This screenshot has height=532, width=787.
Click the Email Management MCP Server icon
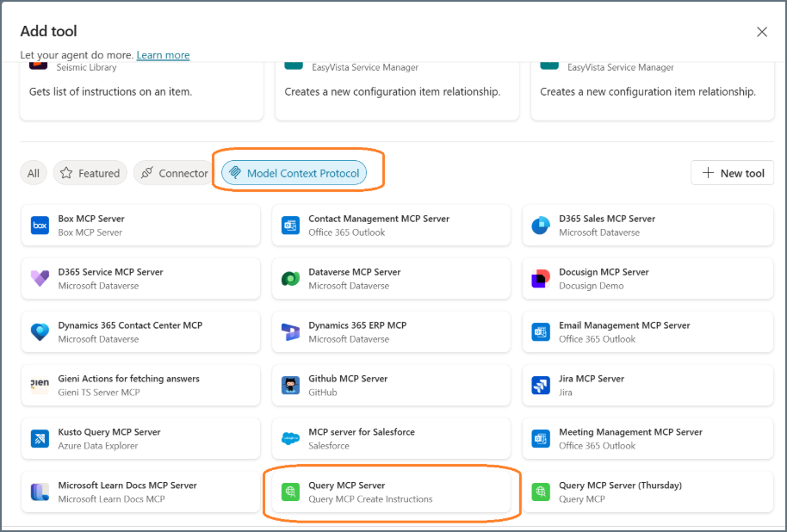541,331
